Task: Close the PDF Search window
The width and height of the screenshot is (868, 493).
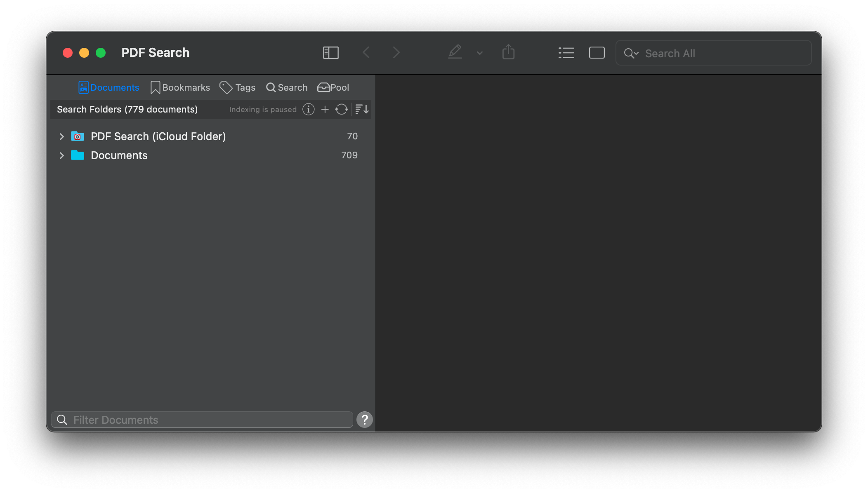Action: 68,53
